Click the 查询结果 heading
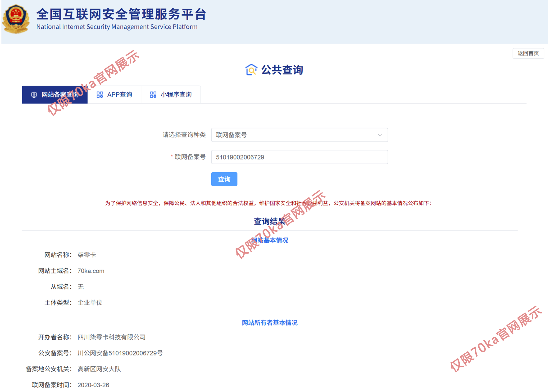The height and width of the screenshot is (392, 554). pyautogui.click(x=269, y=221)
